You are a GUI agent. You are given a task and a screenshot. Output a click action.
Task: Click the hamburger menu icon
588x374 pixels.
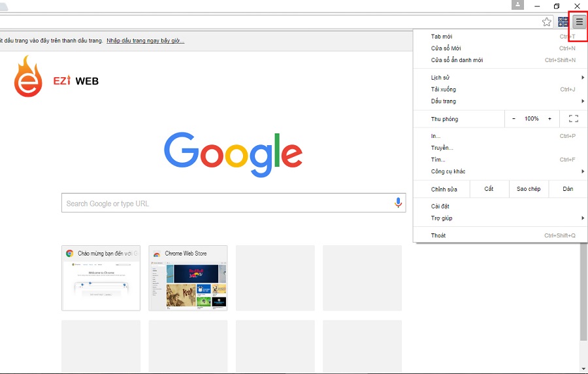click(579, 22)
